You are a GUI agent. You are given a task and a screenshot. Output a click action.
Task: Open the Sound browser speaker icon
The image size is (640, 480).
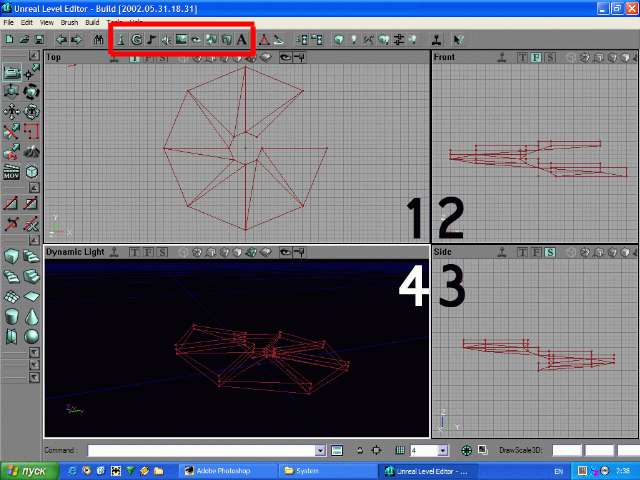(x=166, y=40)
